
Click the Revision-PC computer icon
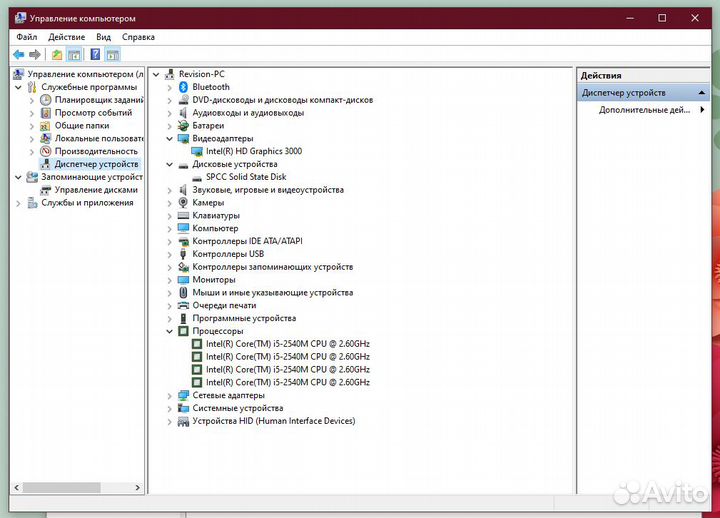point(170,74)
